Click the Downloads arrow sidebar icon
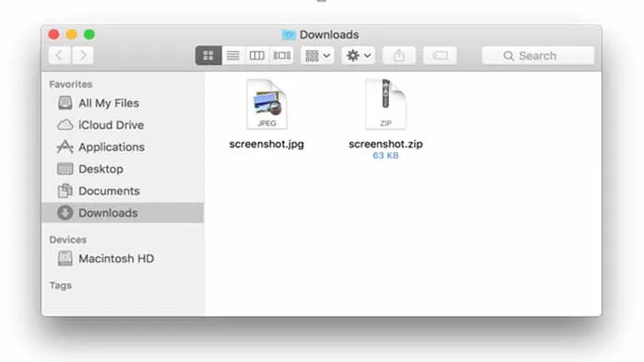This screenshot has width=644, height=362. [x=65, y=213]
